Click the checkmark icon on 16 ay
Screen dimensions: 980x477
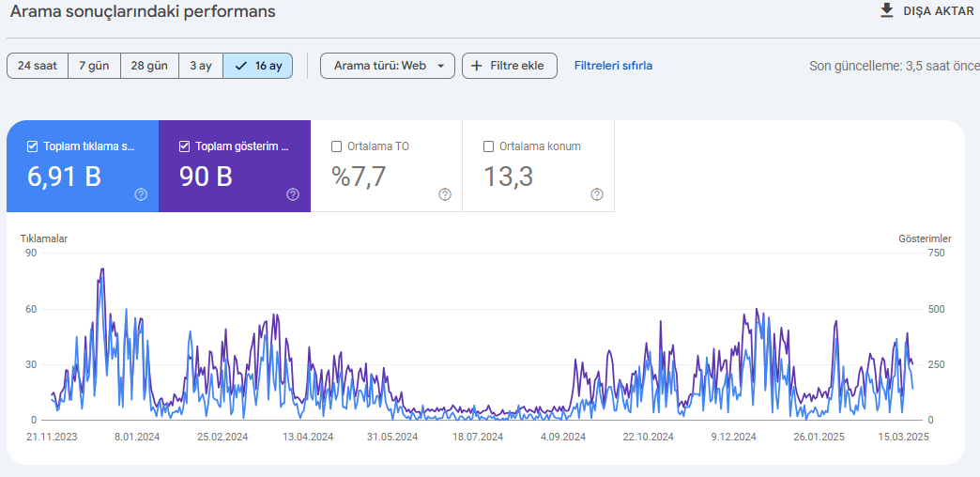(240, 66)
